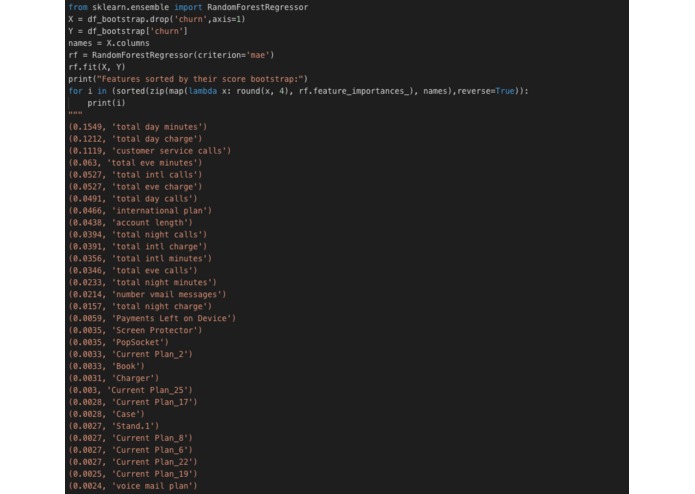Click the line "Y = df_bootstrap['churn']"

click(128, 31)
